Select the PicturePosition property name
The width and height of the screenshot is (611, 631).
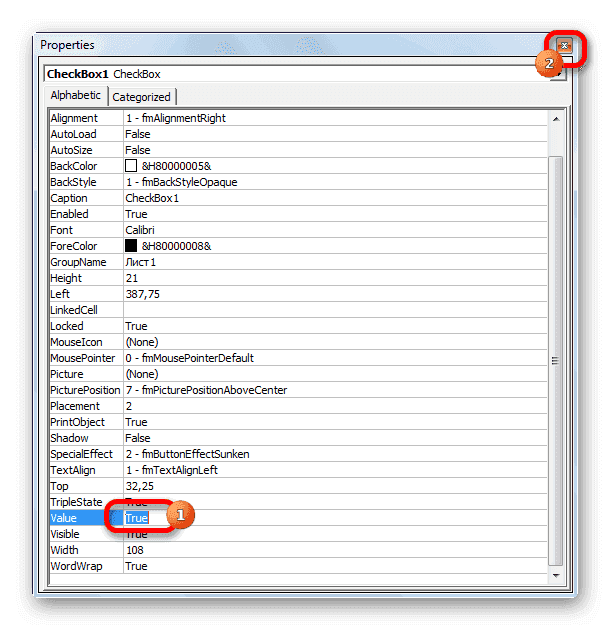coord(85,390)
